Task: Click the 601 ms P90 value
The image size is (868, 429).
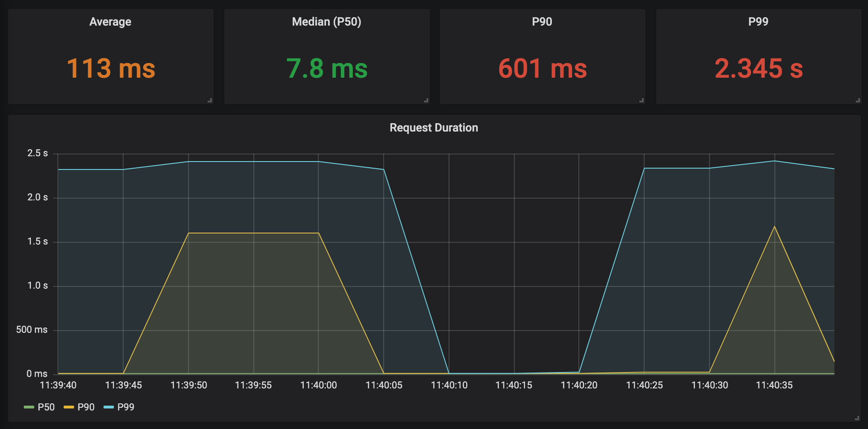Action: tap(543, 69)
